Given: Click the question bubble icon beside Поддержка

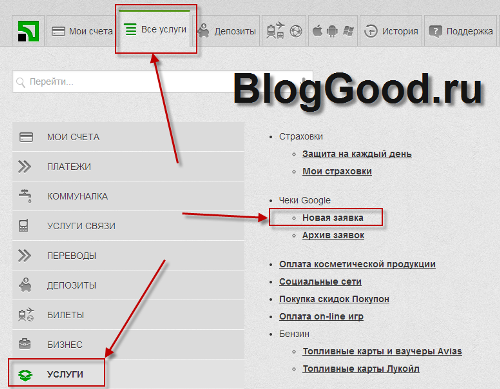Looking at the screenshot, I should pos(435,32).
